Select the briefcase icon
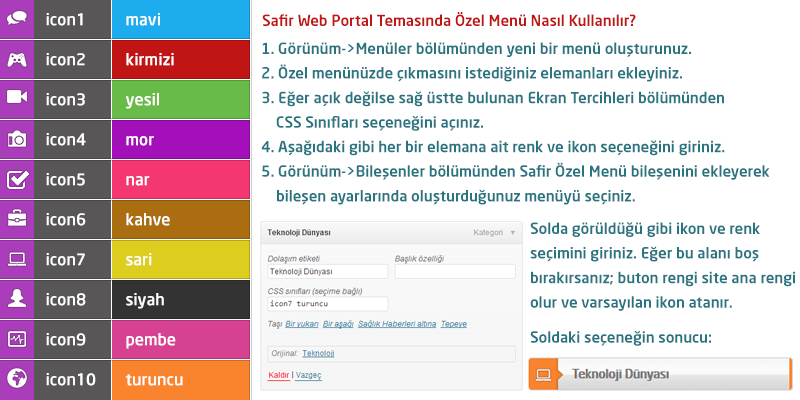 (x=17, y=219)
